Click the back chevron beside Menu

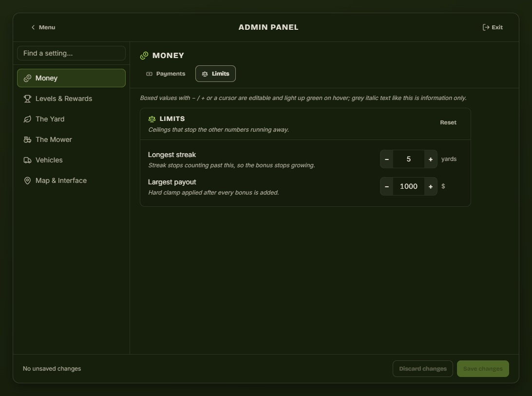coord(33,27)
